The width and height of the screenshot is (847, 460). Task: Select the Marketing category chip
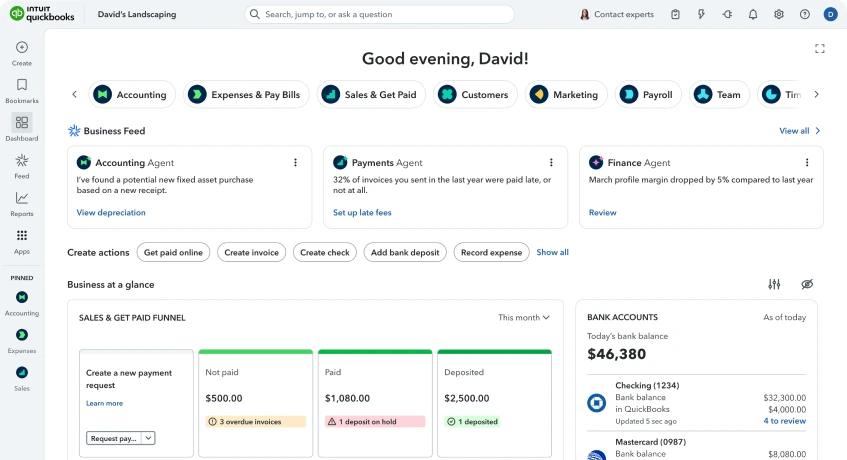[x=566, y=94]
